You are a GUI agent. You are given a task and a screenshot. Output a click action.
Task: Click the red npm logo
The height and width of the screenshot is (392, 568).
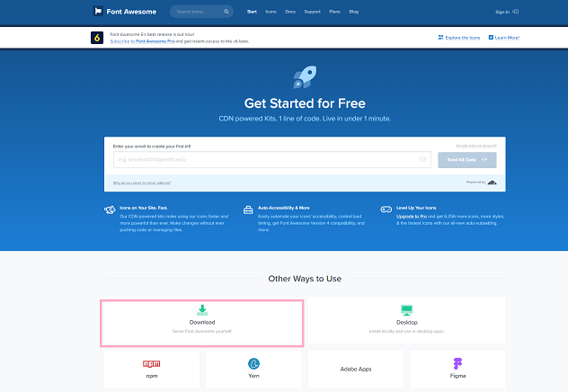pos(151,364)
